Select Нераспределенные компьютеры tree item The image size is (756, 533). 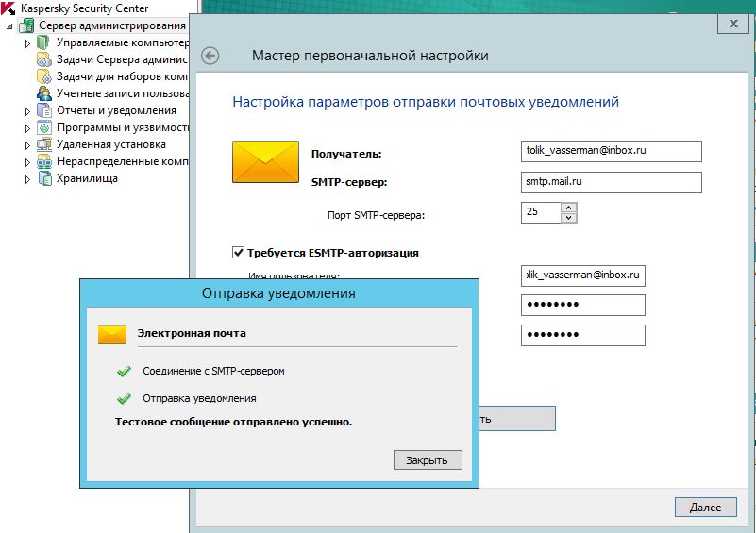123,161
